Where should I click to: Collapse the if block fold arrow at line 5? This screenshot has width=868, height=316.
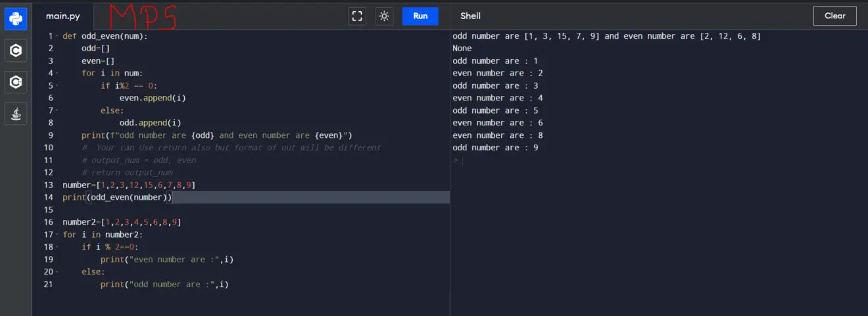pos(57,86)
